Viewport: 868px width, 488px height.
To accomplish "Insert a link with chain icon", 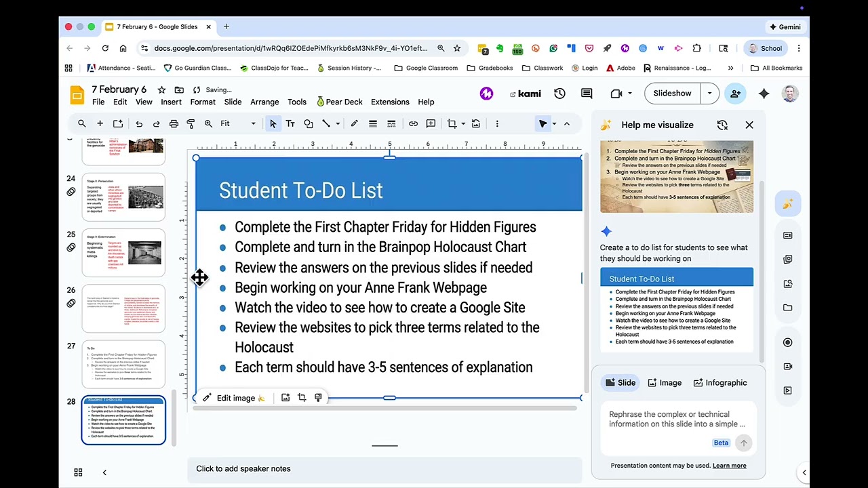I will [x=413, y=123].
